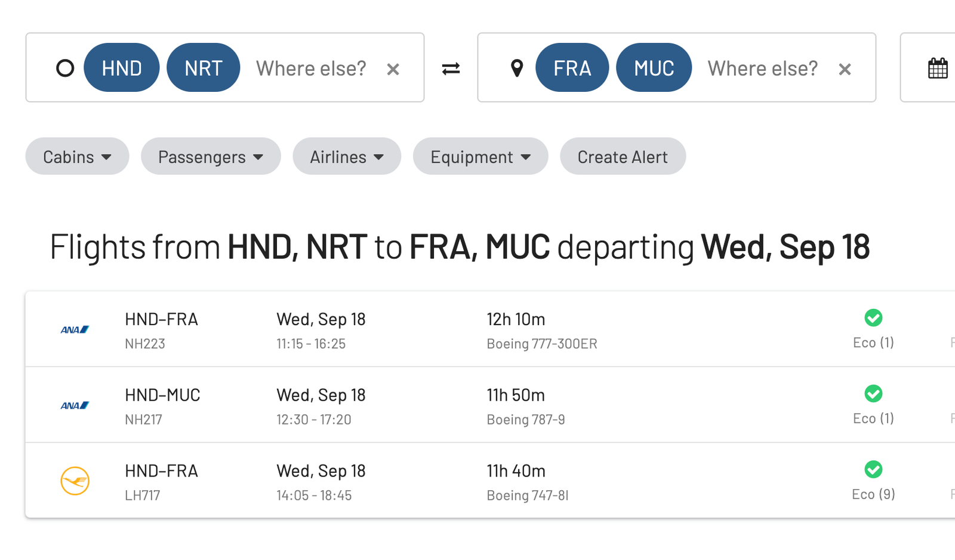Click the ANA logo on NH223
Viewport: 955px width, 560px height.
click(75, 329)
